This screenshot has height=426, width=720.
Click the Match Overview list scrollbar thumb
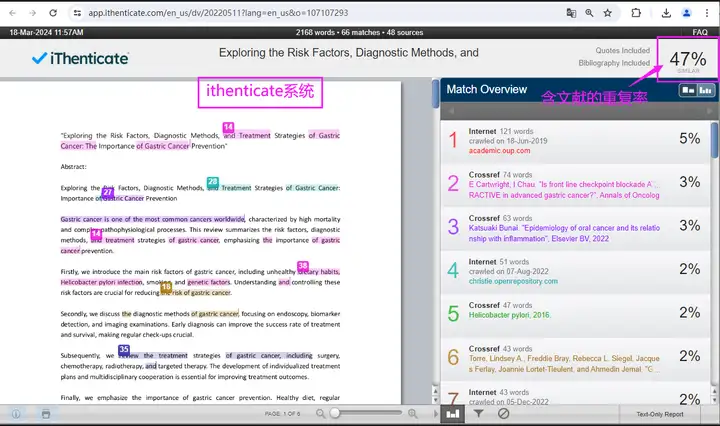(714, 140)
